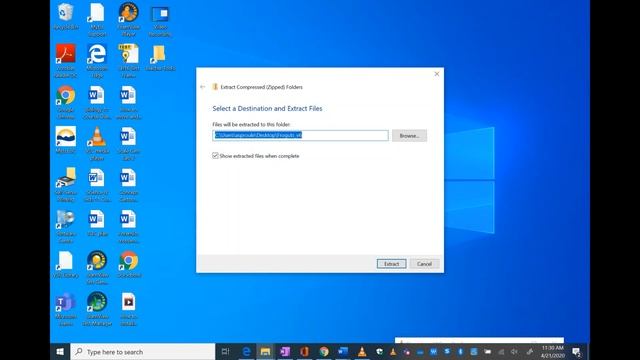This screenshot has height=360, width=640.
Task: Select the folder shortcut on the desktop
Action: click(160, 57)
